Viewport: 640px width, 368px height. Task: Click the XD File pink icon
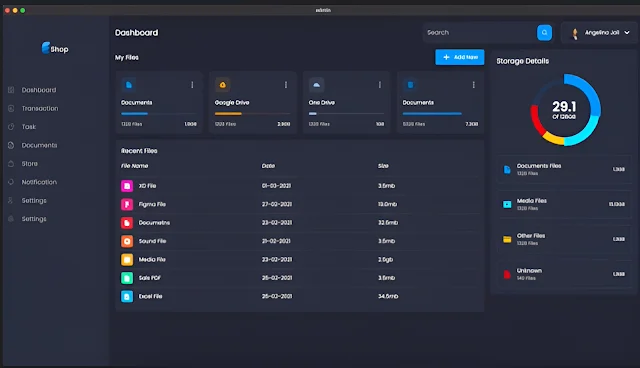coord(127,186)
